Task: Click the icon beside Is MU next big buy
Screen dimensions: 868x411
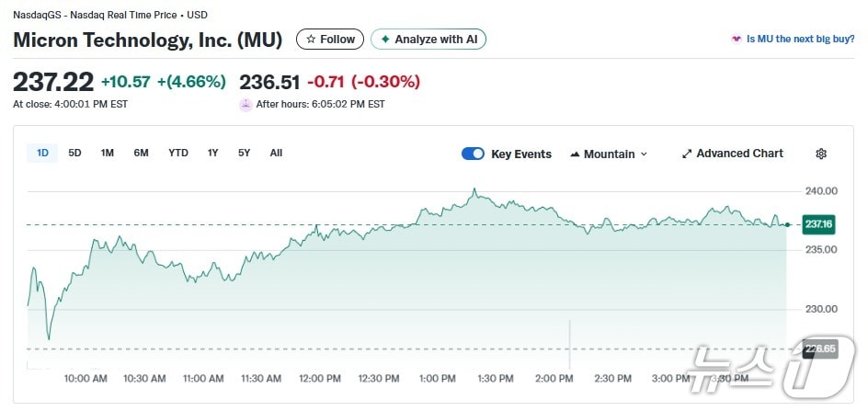Action: pos(736,40)
